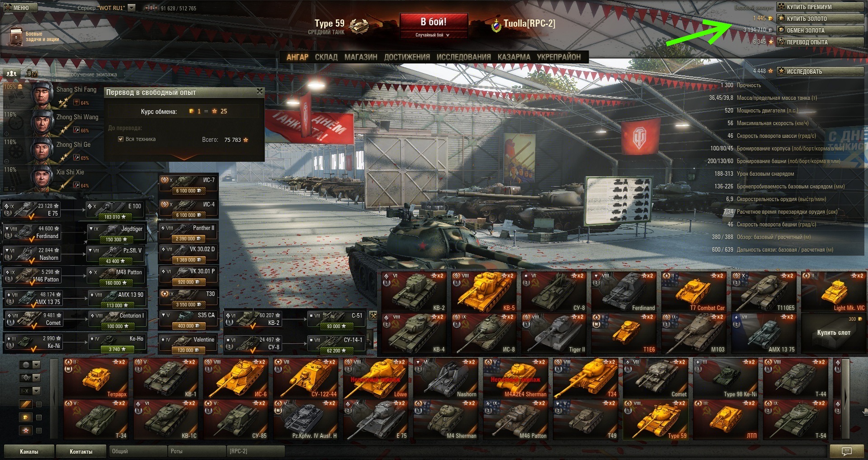Click the gold coins filter icon
This screenshot has width=868, height=460.
click(x=26, y=418)
